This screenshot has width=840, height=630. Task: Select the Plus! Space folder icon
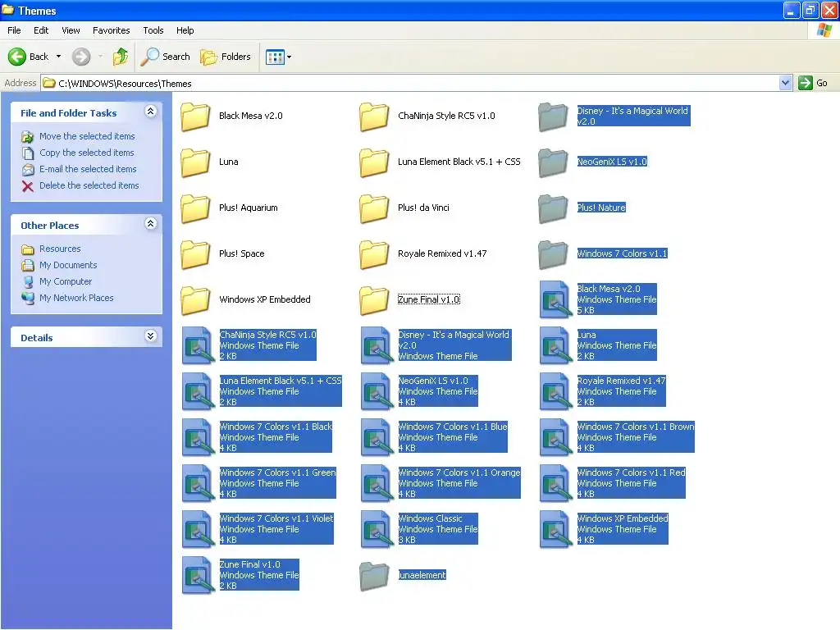pyautogui.click(x=195, y=254)
